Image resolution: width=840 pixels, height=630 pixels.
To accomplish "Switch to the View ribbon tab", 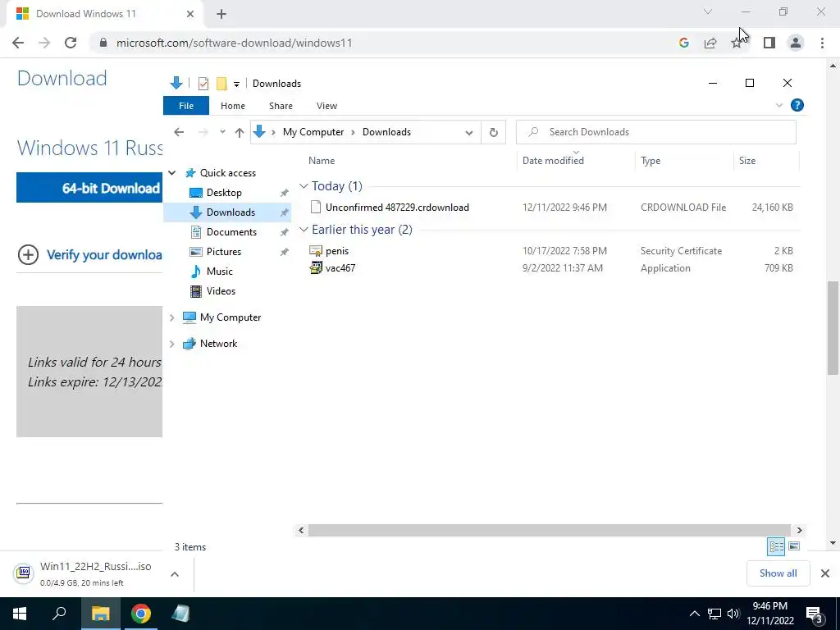I will point(326,106).
